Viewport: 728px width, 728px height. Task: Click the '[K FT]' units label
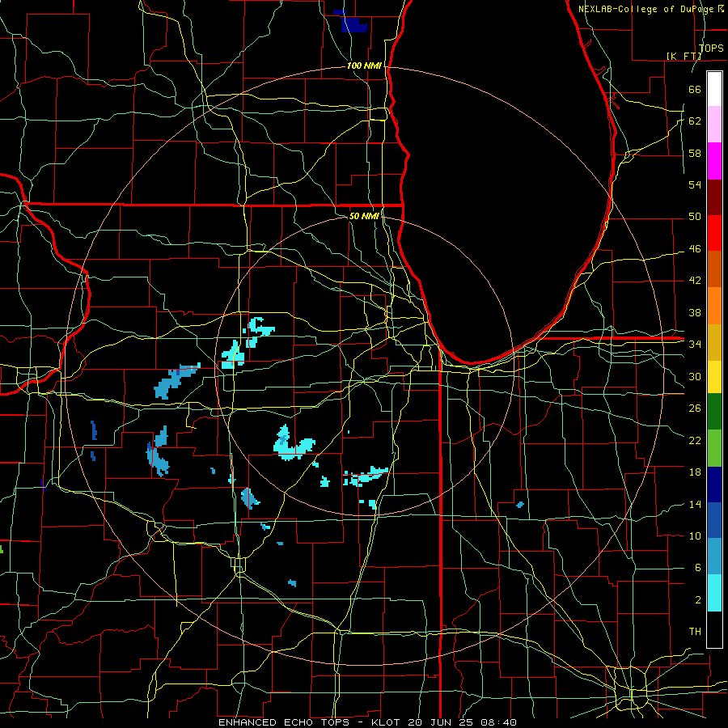click(x=684, y=56)
